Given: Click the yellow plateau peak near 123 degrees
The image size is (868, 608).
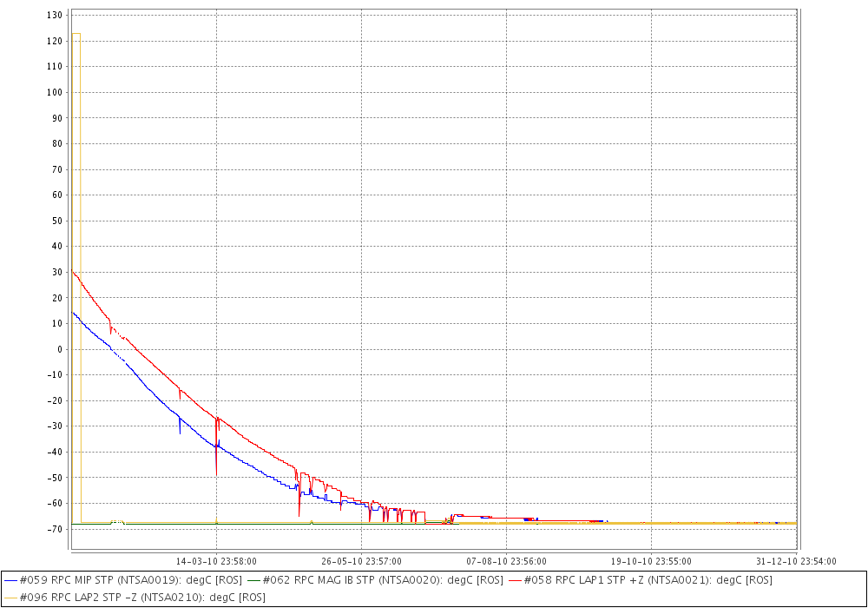Looking at the screenshot, I should coord(76,34).
